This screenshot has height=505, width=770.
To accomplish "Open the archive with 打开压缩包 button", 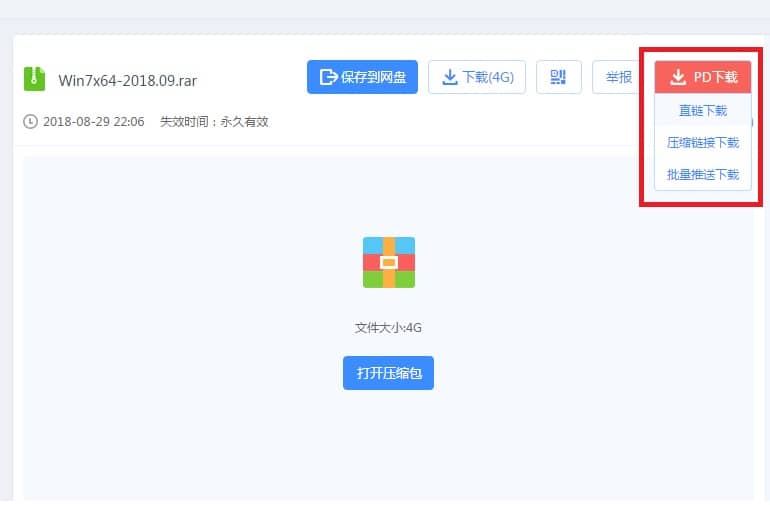I will coord(388,373).
